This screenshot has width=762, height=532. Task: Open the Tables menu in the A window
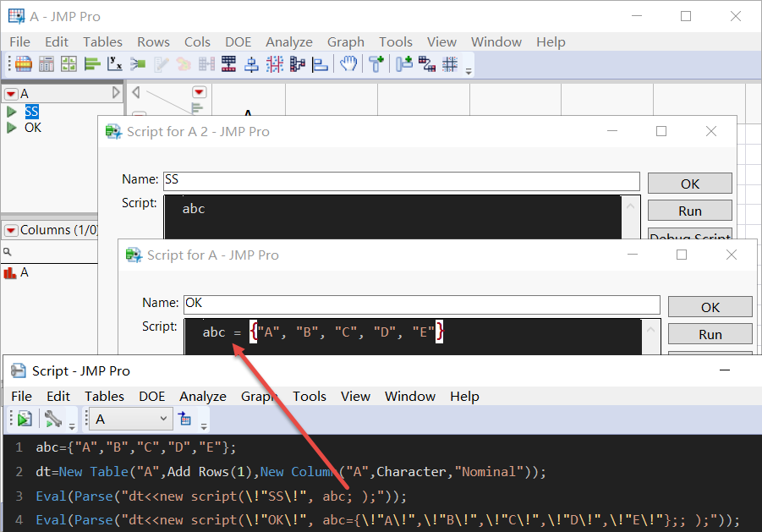102,42
